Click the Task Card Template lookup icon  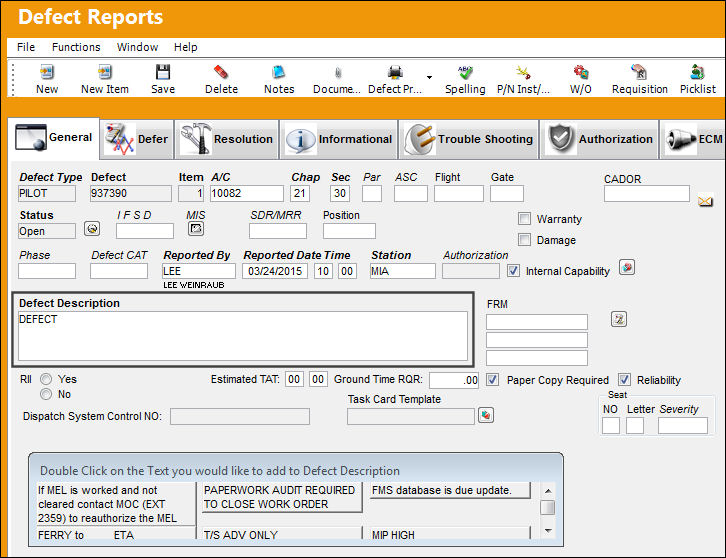click(x=486, y=415)
